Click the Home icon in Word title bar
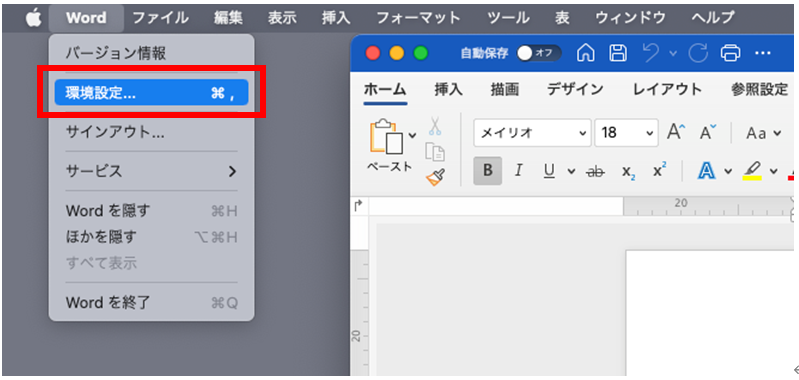The width and height of the screenshot is (799, 380). tap(586, 53)
